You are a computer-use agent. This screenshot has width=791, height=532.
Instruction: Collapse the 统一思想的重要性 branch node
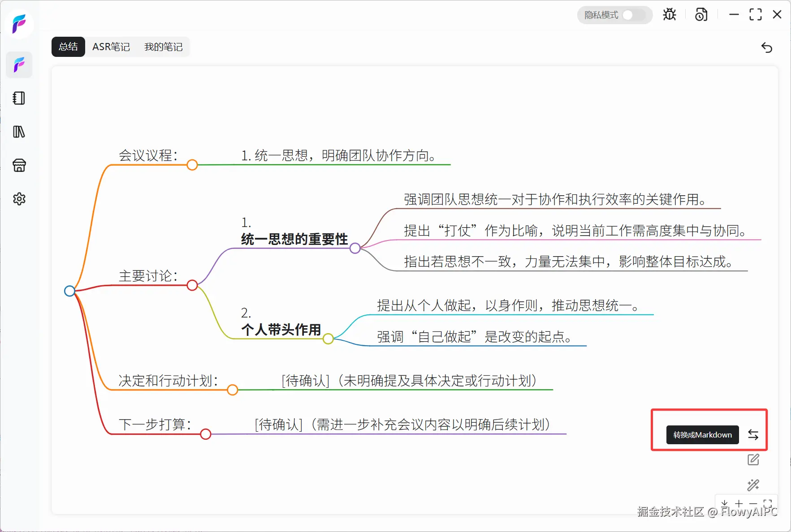355,248
